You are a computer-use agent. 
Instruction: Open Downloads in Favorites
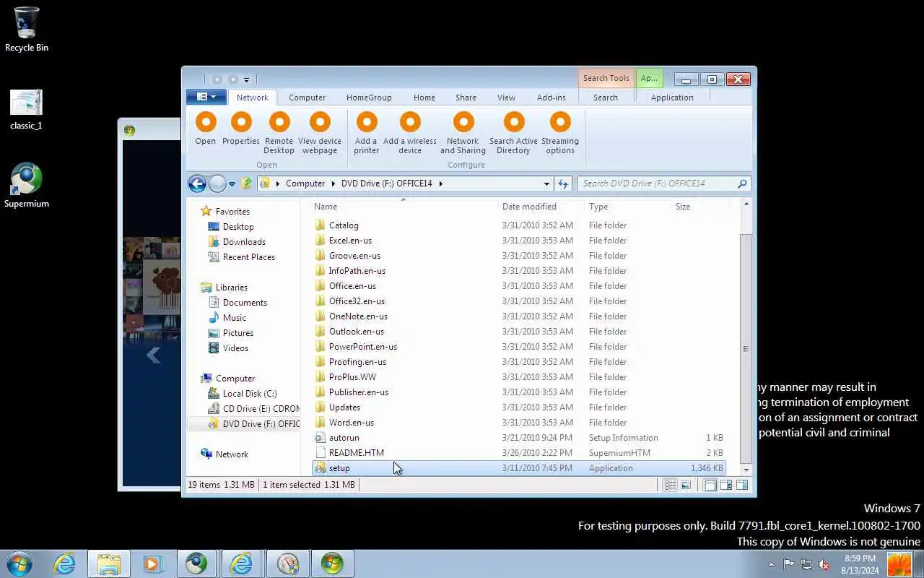244,242
